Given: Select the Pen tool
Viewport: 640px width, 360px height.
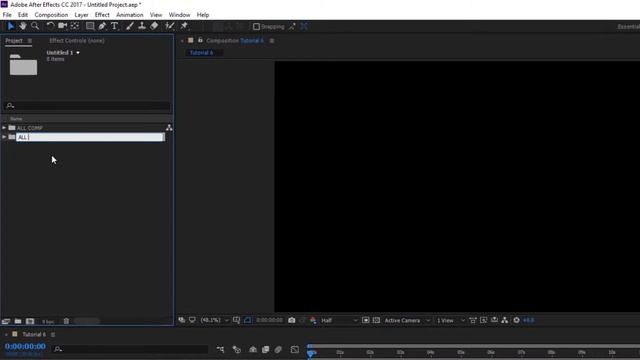Looking at the screenshot, I should click(102, 26).
